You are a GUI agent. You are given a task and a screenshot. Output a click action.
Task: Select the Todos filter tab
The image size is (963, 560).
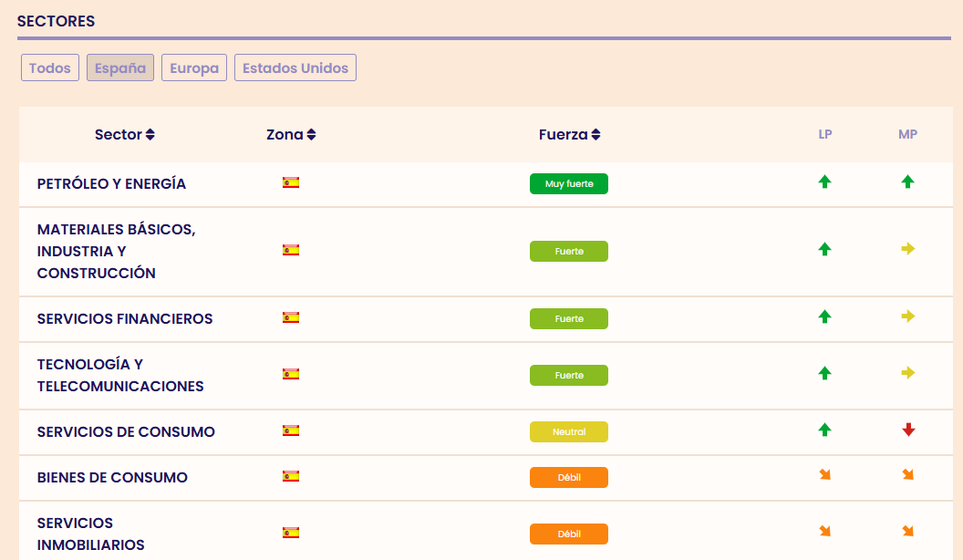click(50, 68)
